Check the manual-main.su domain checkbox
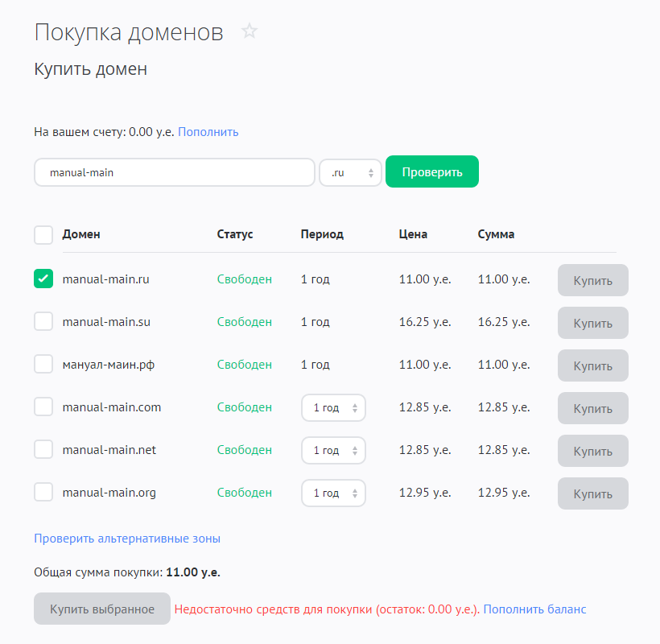Image resolution: width=660 pixels, height=644 pixels. coord(43,322)
